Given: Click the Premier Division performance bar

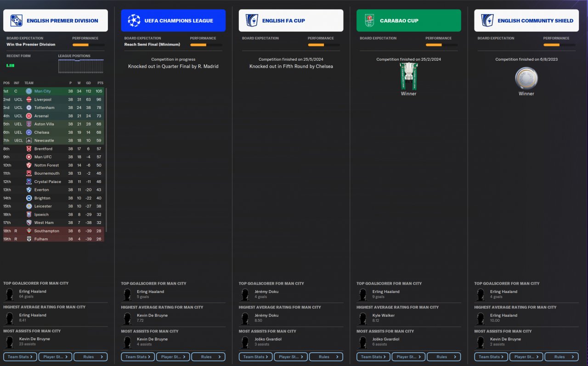Looking at the screenshot, I should pyautogui.click(x=89, y=45).
